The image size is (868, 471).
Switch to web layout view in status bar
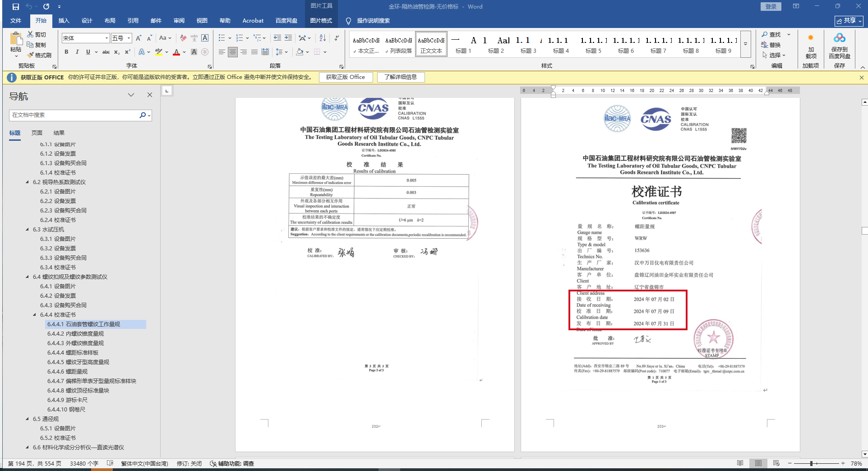tap(776, 463)
